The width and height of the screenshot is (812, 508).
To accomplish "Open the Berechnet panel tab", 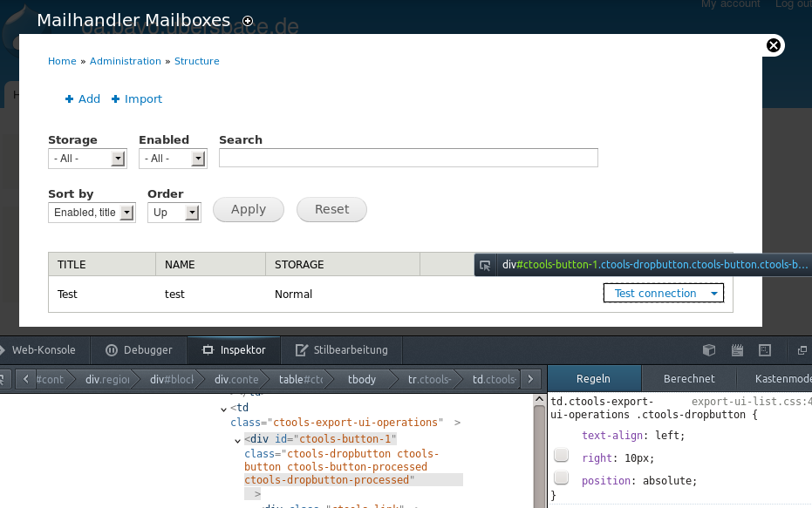I will (689, 378).
